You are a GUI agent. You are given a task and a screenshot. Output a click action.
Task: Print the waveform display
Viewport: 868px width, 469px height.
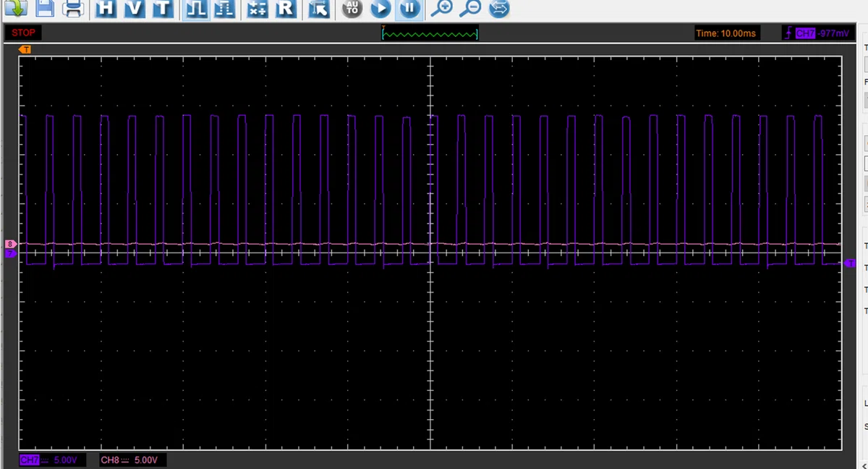pos(72,8)
